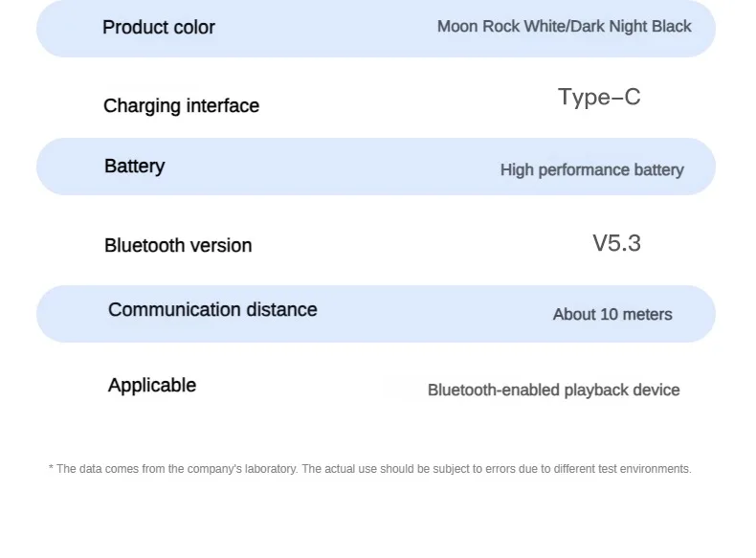Click the empty middle of the Product color row
Image resolution: width=756 pixels, height=558 pixels.
[325, 28]
